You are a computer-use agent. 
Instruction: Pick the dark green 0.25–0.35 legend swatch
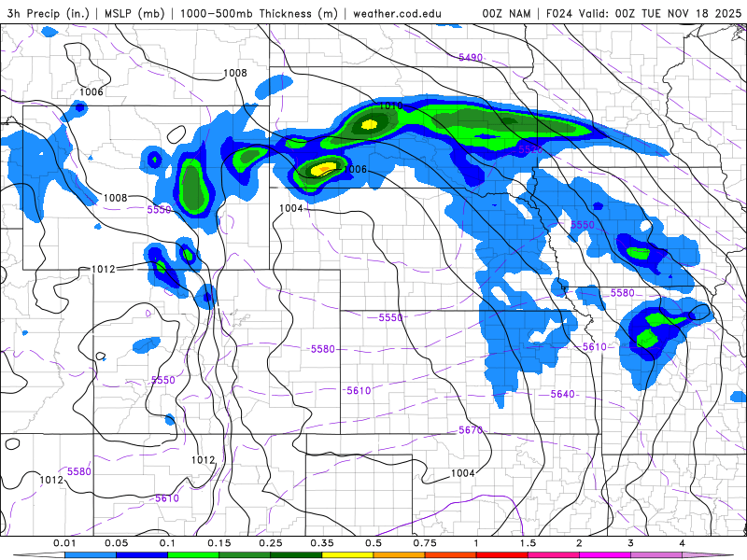pyautogui.click(x=296, y=555)
